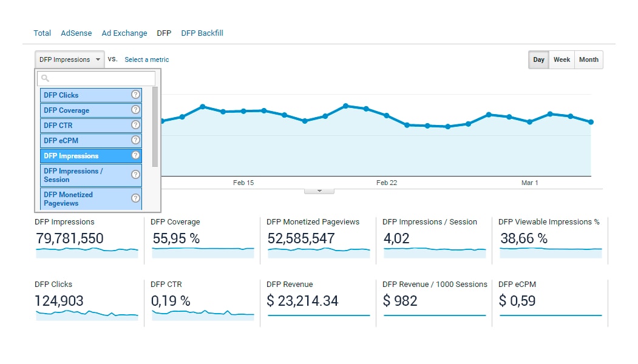Click help icon beside DFP Impressions / Session

135,175
